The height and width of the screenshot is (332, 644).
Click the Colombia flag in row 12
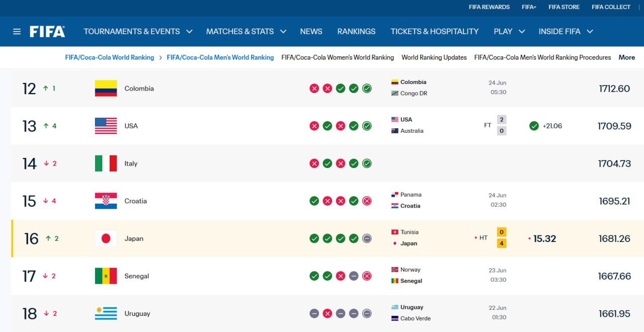106,89
